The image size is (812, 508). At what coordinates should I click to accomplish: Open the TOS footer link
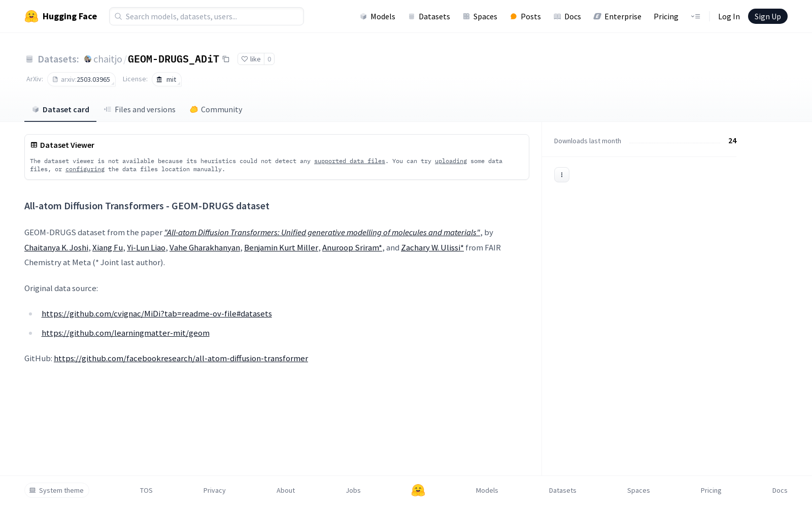146,490
